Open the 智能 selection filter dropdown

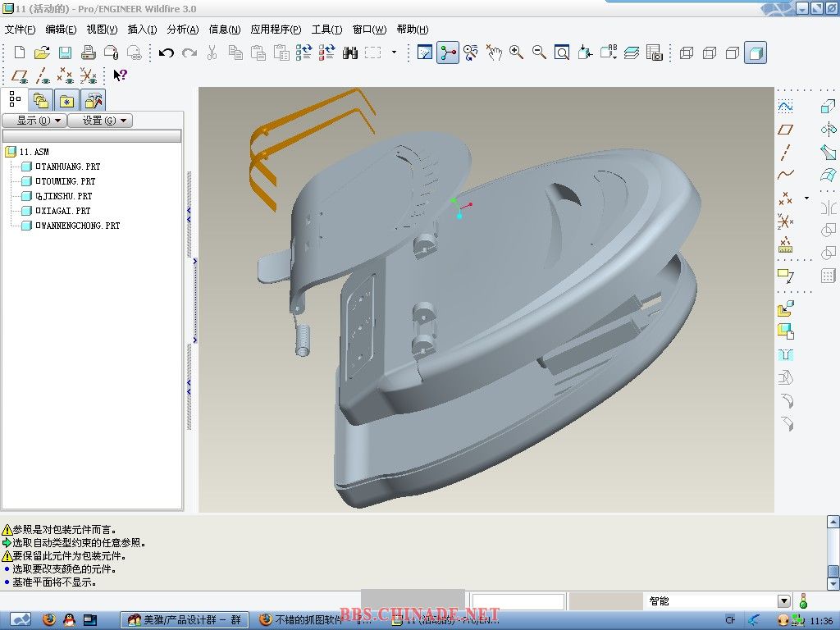[x=783, y=601]
